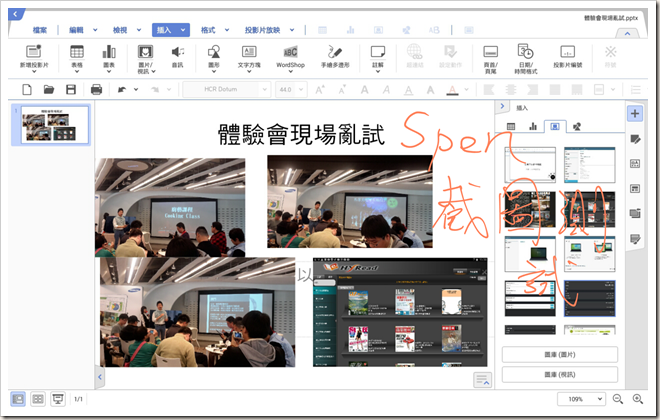Collapse the 插入 side panel with chevron
The height and width of the screenshot is (420, 660).
click(x=502, y=106)
